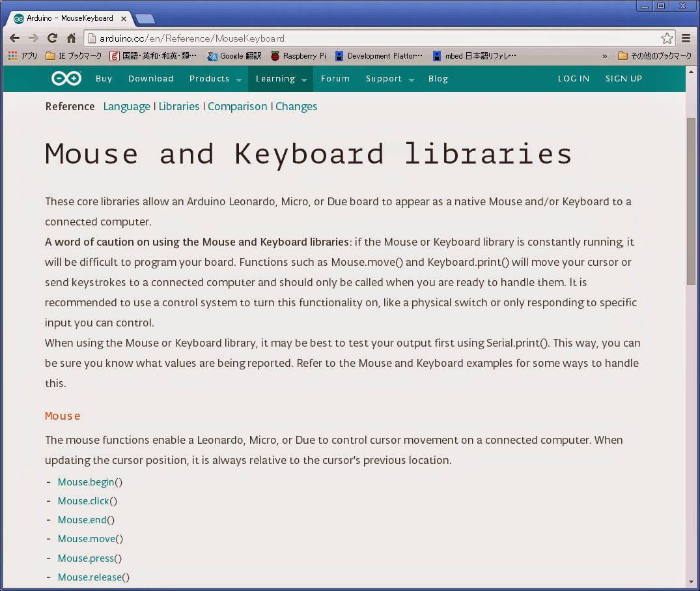Image resolution: width=700 pixels, height=591 pixels.
Task: Open the Download menu item
Action: point(151,79)
